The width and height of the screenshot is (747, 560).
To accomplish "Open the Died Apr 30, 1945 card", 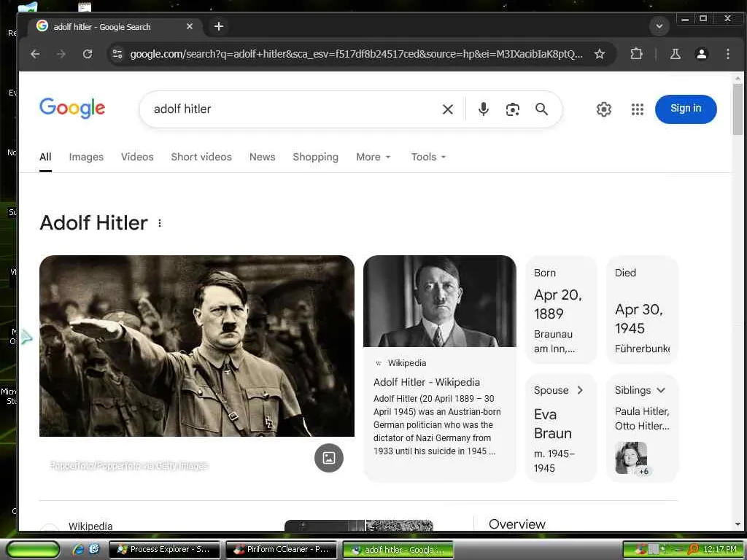I will click(642, 310).
